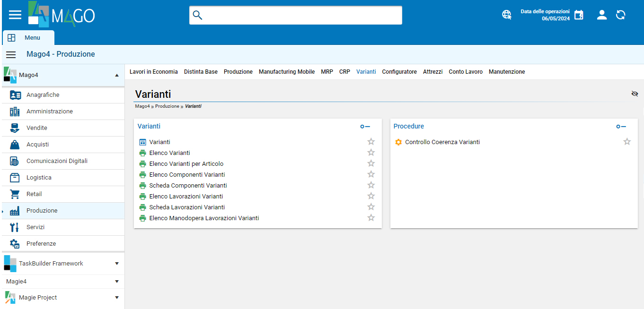Star the Elenco Varianti report
644x309 pixels.
click(371, 153)
